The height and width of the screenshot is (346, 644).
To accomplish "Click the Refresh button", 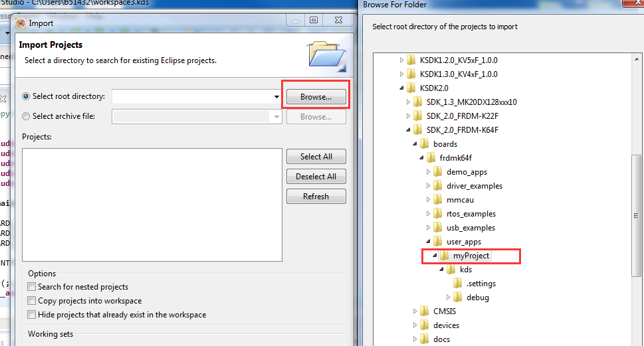I will (316, 196).
